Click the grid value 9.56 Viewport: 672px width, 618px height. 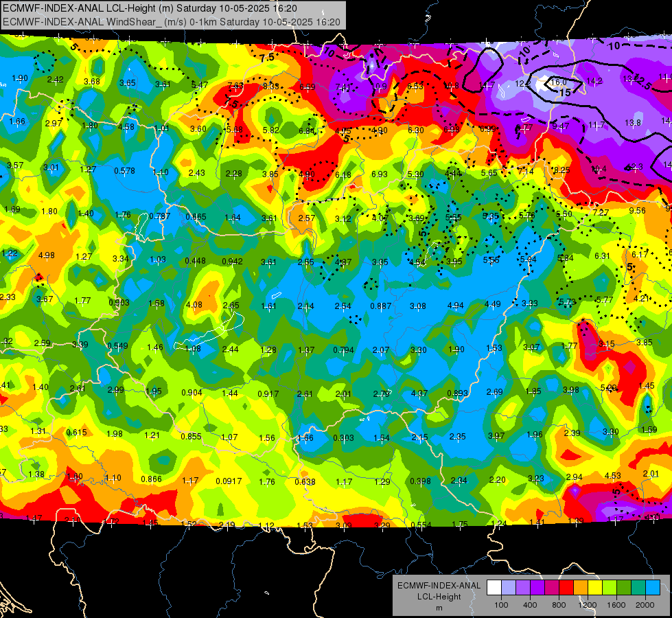coord(637,211)
